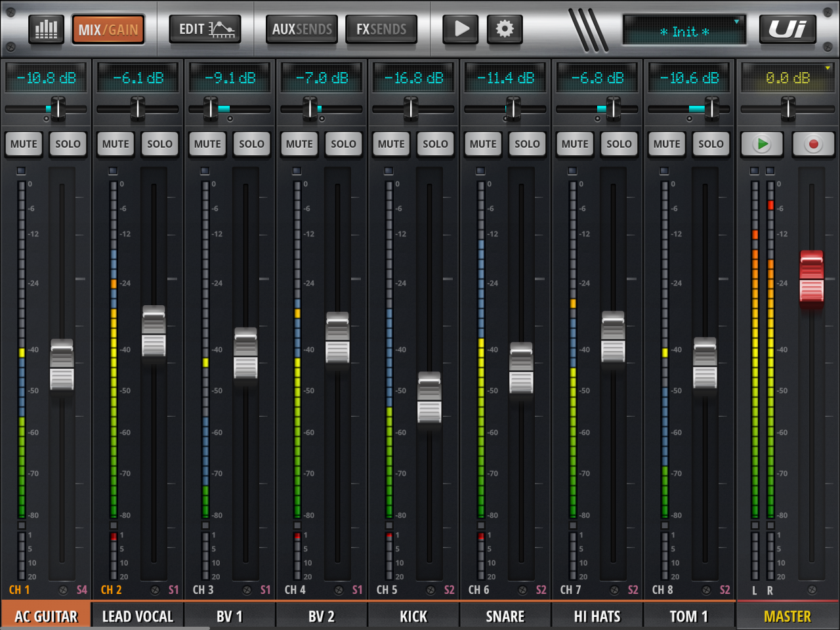Select the KICK channel label

click(x=413, y=616)
